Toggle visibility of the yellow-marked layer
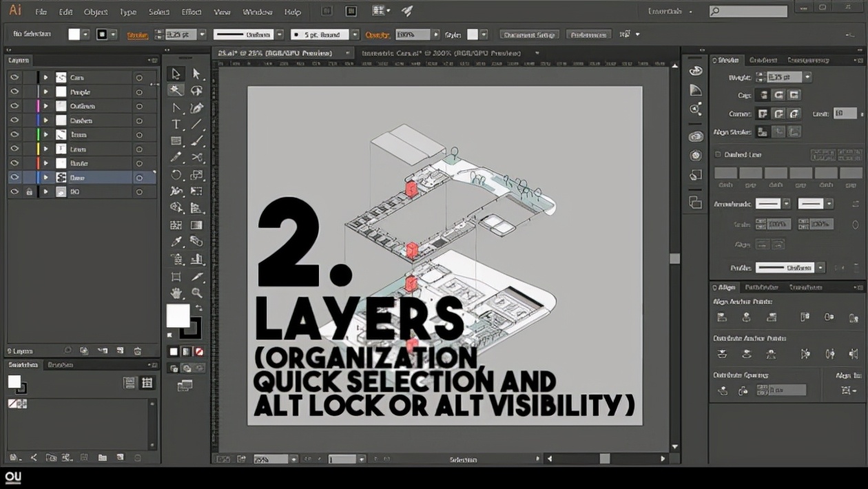This screenshot has width=868, height=489. pyautogui.click(x=14, y=149)
